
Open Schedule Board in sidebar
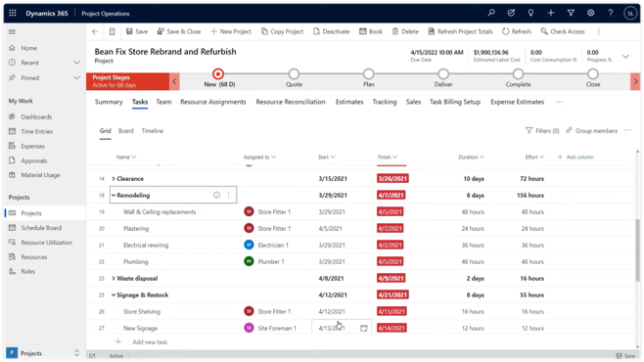[x=41, y=228]
